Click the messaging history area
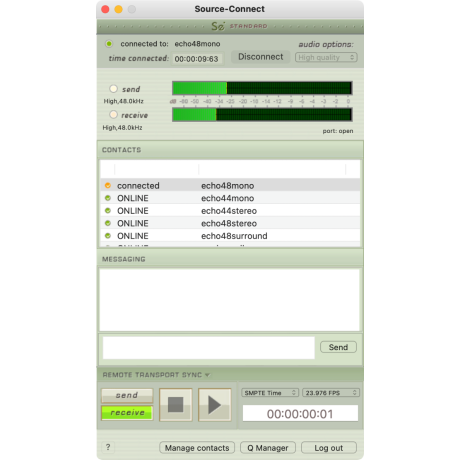460x460 pixels. pyautogui.click(x=230, y=300)
